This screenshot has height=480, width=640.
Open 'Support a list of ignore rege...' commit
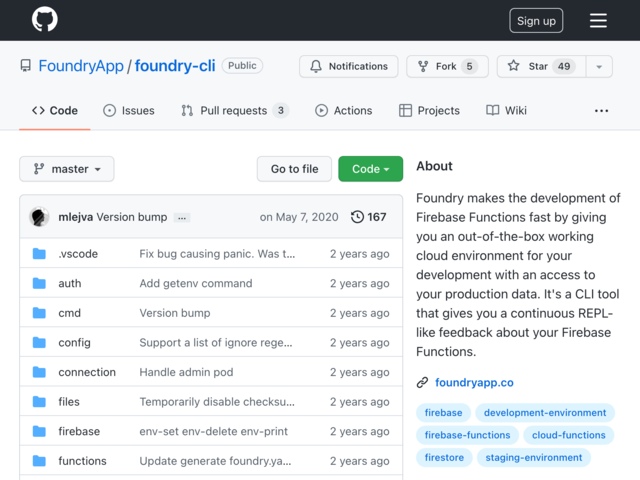coord(216,342)
